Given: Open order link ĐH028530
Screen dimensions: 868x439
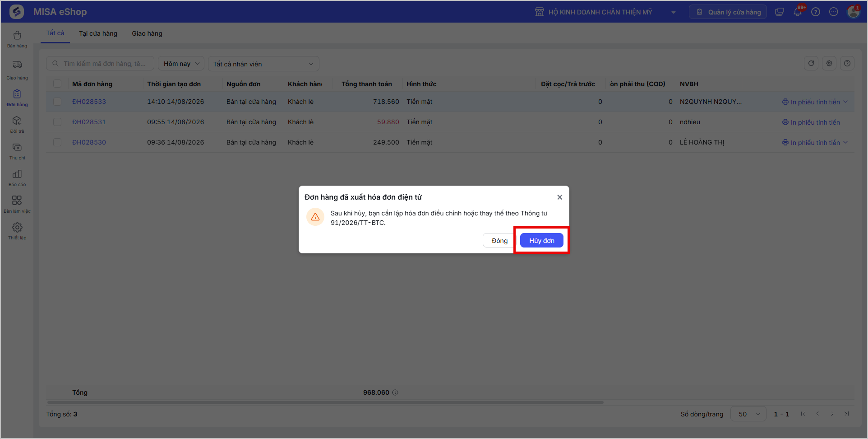Looking at the screenshot, I should [89, 142].
